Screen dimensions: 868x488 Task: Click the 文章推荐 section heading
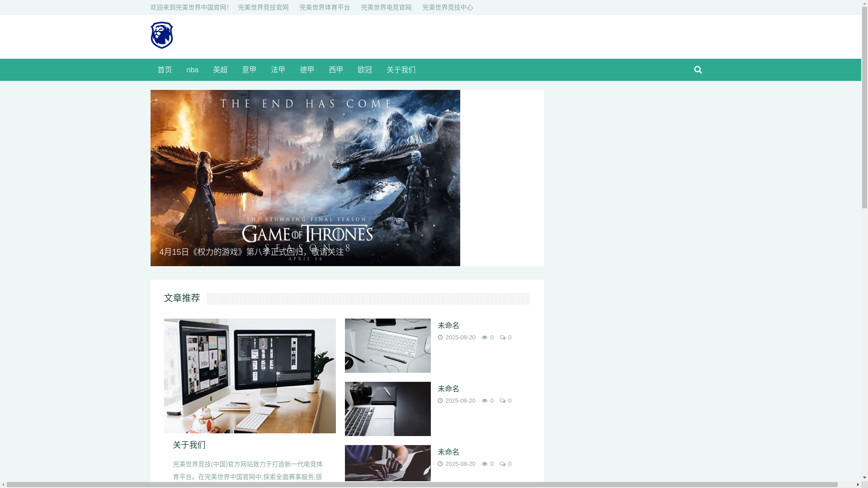pyautogui.click(x=182, y=298)
